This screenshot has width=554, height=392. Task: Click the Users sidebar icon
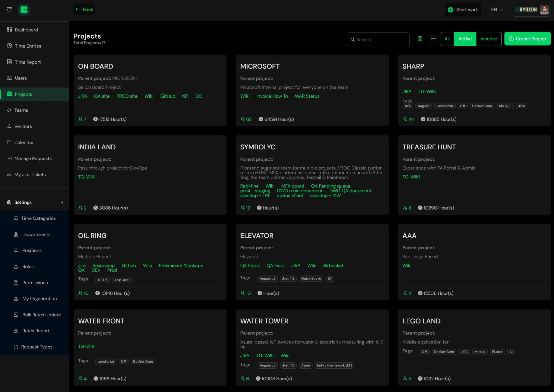[10, 78]
